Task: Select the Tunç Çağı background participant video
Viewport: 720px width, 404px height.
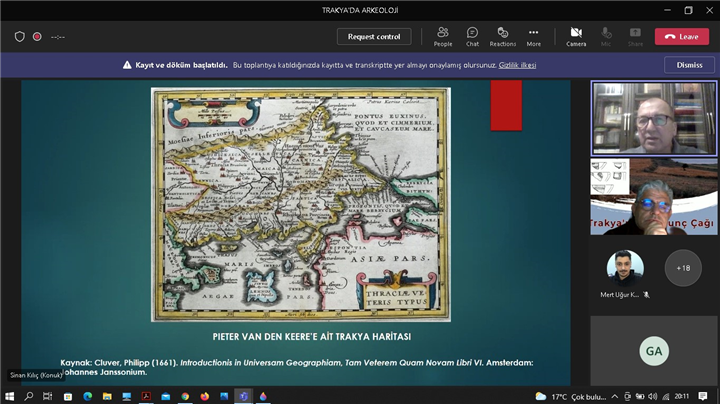Action: tap(653, 196)
